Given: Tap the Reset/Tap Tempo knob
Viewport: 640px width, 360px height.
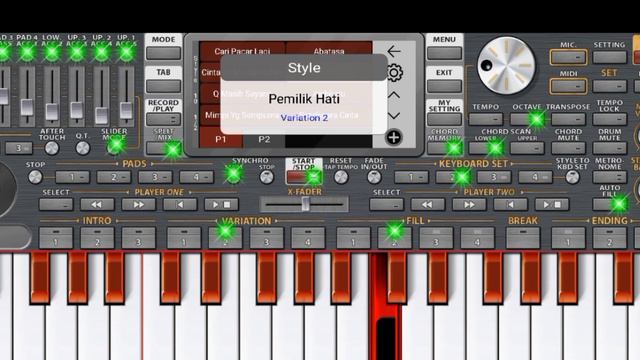Looking at the screenshot, I should click(x=341, y=177).
